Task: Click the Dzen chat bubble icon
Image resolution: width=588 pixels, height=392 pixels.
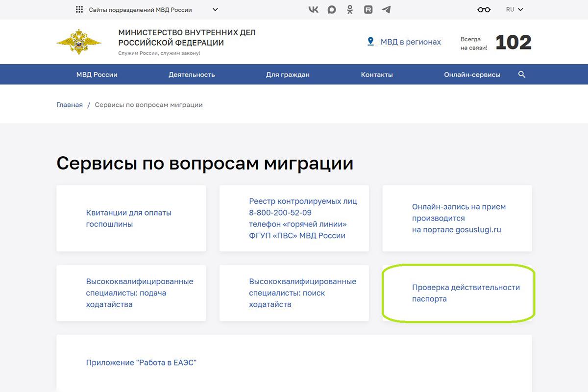Action: click(332, 9)
